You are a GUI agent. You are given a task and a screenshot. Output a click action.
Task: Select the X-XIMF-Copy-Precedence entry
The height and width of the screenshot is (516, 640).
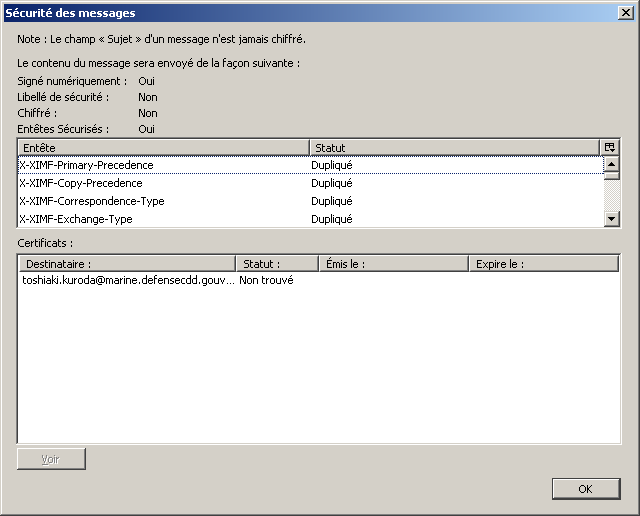[x=81, y=183]
